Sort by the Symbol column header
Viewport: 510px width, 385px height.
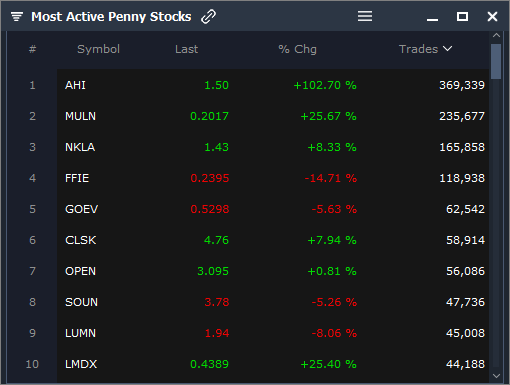coord(98,49)
